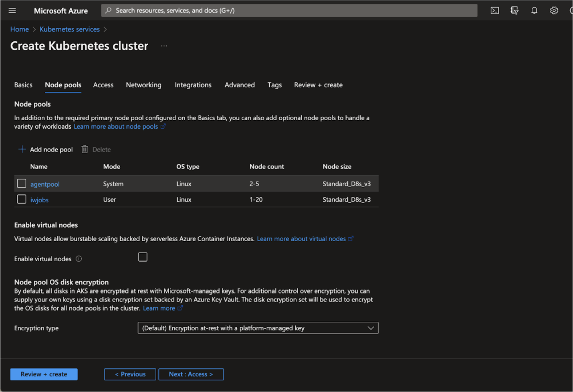
Task: Open the disk encryption Learn more link
Action: coord(159,308)
